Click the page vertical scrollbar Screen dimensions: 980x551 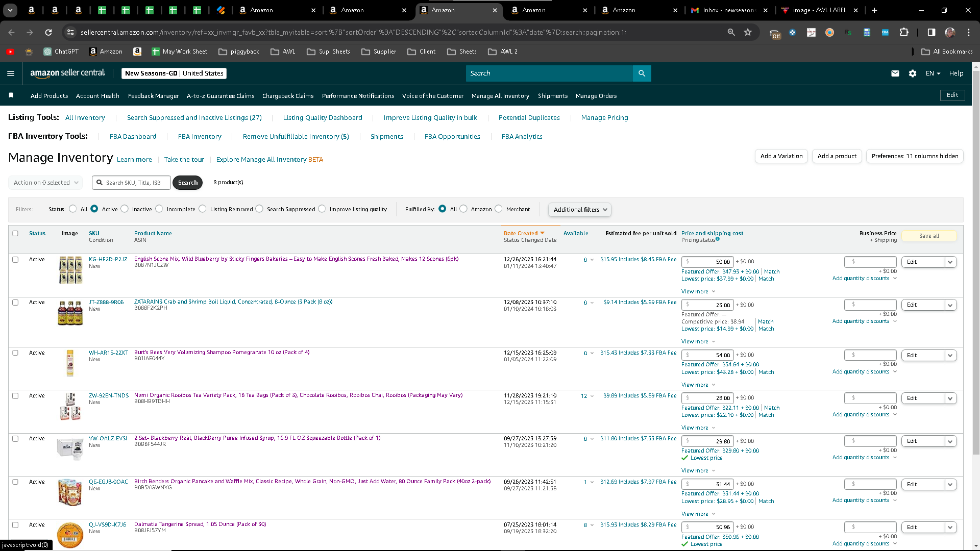point(976,263)
